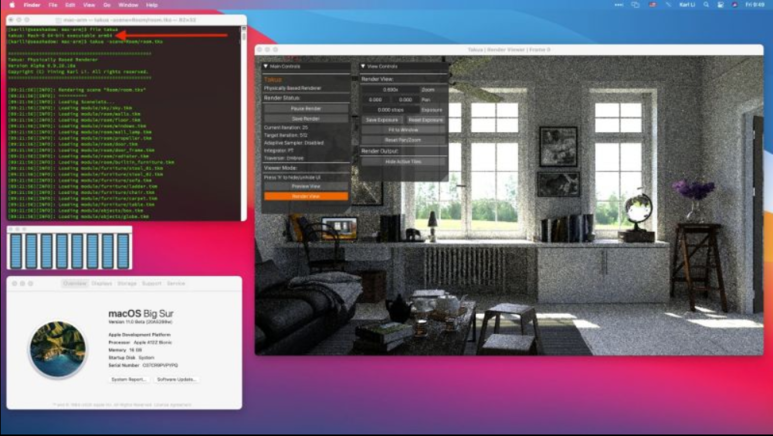
Task: Click the Reset Pan/Zoom button
Action: [x=403, y=140]
